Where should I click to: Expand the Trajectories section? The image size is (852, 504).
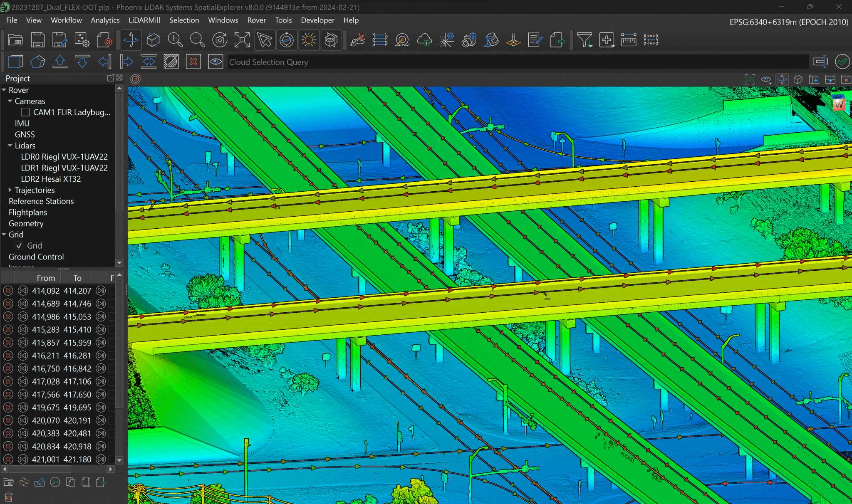click(10, 190)
